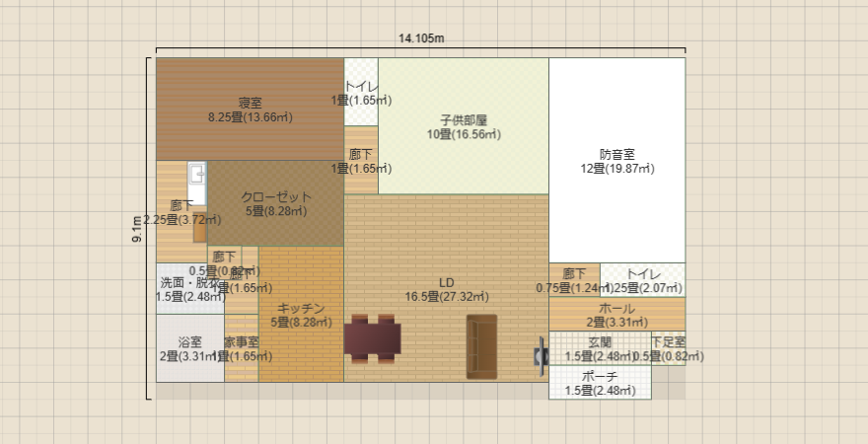Select the 防音室 12畳 room
Viewport: 868px width, 444px height.
click(x=617, y=161)
